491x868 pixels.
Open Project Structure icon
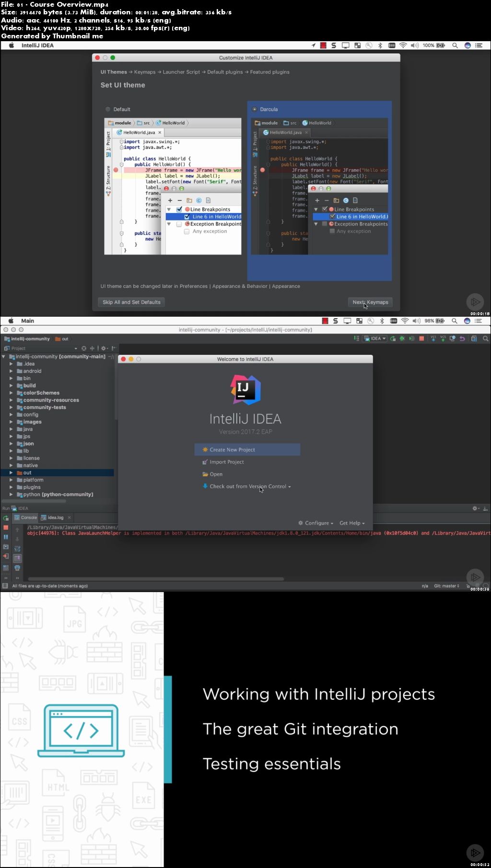point(474,339)
